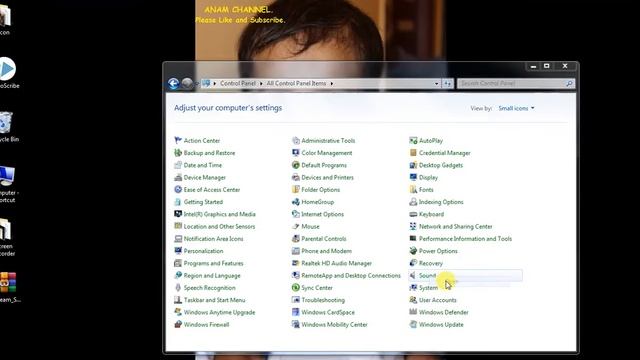This screenshot has height=360, width=640.
Task: Open Region and Language link
Action: pyautogui.click(x=212, y=276)
